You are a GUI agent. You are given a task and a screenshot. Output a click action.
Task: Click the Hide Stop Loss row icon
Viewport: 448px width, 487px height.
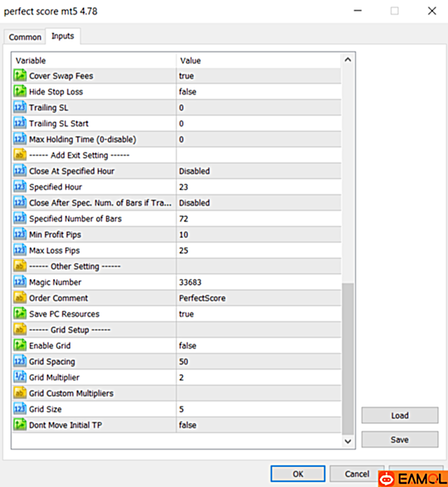[20, 91]
